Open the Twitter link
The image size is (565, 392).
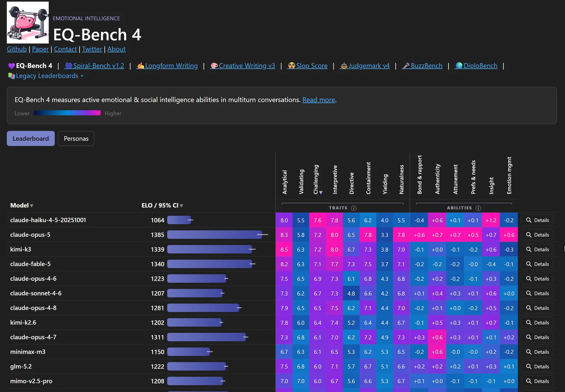click(92, 49)
